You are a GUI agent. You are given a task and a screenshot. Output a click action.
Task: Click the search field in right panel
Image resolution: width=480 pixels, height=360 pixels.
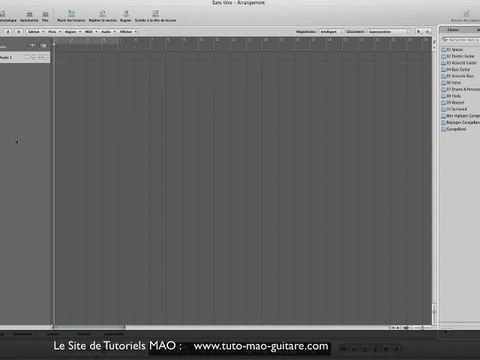point(461,40)
